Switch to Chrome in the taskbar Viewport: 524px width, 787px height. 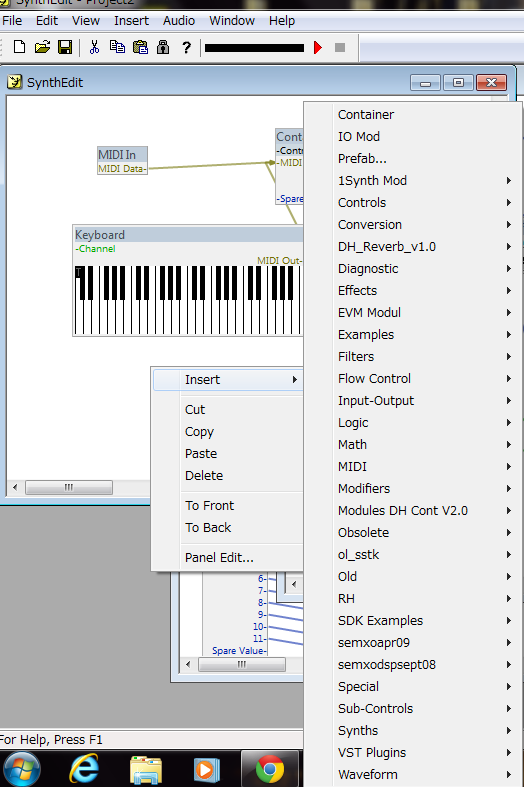(x=270, y=769)
